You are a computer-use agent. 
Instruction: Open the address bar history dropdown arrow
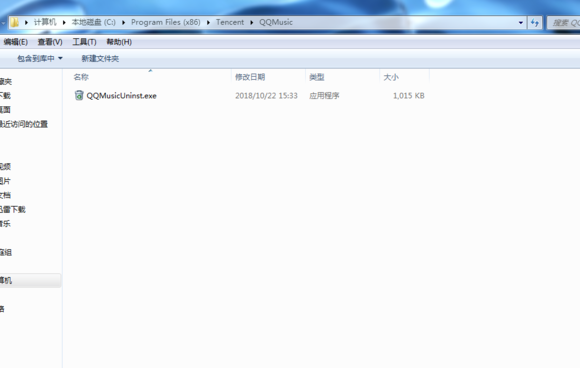pyautogui.click(x=521, y=23)
